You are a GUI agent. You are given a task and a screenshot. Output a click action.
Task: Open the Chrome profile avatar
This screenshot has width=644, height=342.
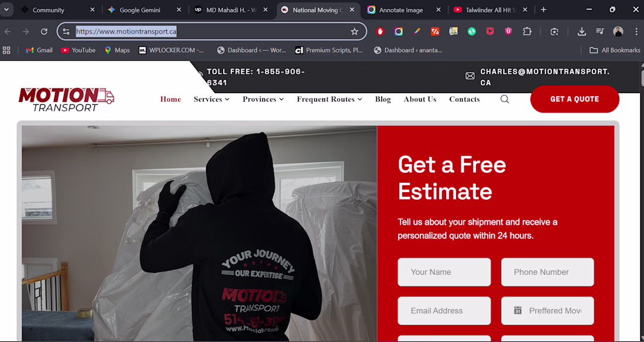618,31
